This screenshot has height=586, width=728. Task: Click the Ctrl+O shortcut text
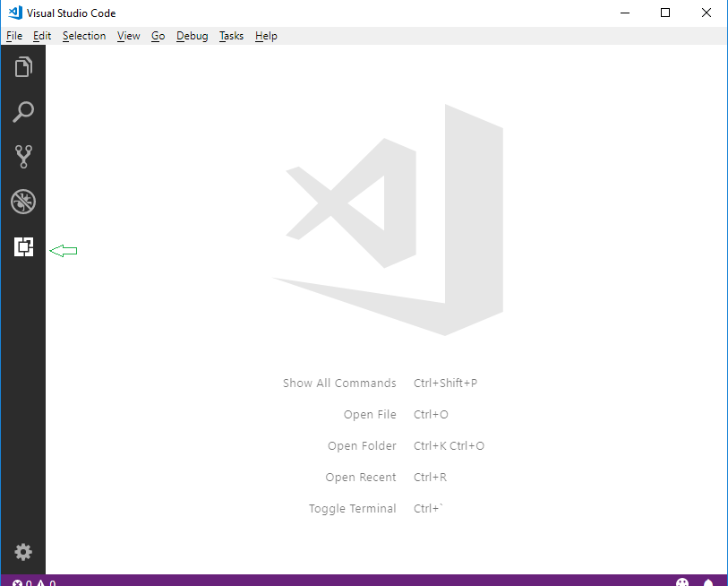431,414
